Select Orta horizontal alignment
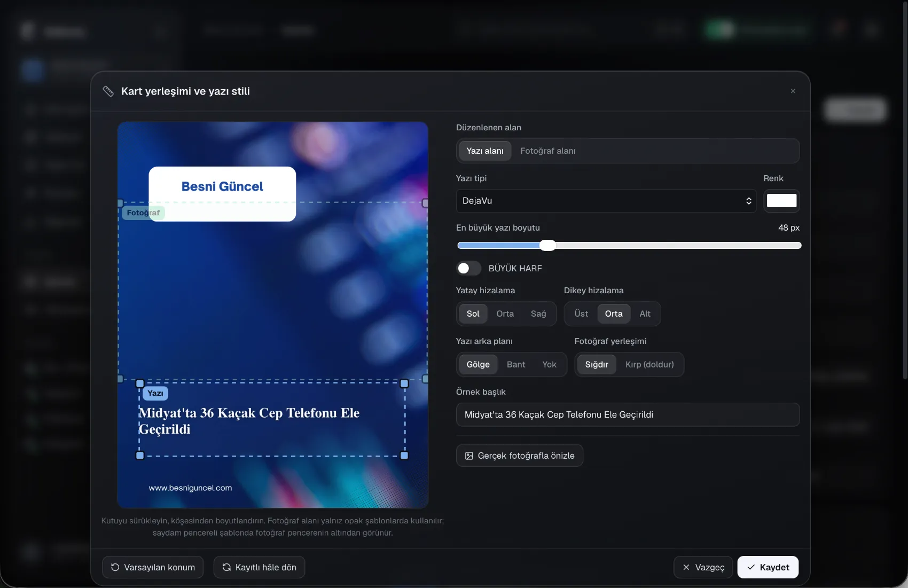The image size is (908, 588). click(x=505, y=314)
